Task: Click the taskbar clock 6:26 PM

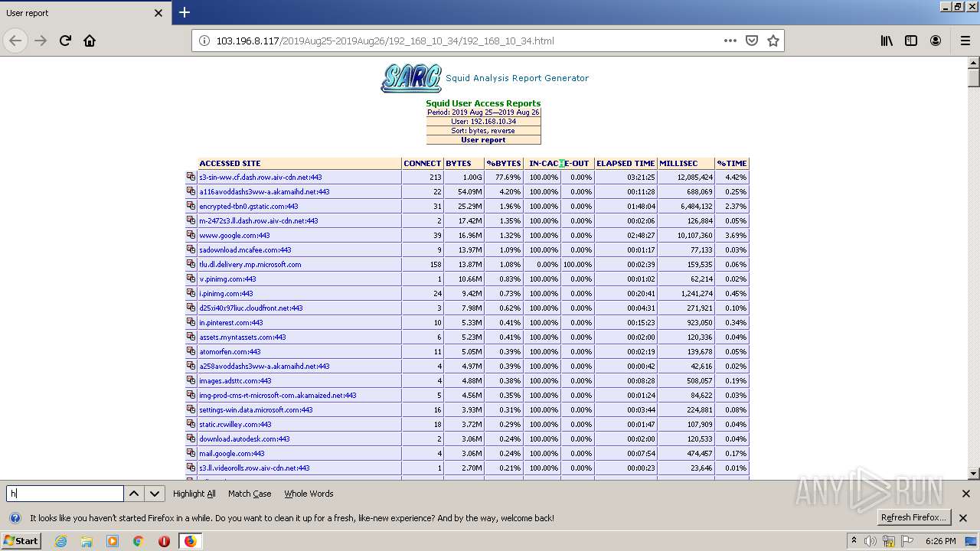Action: point(940,541)
